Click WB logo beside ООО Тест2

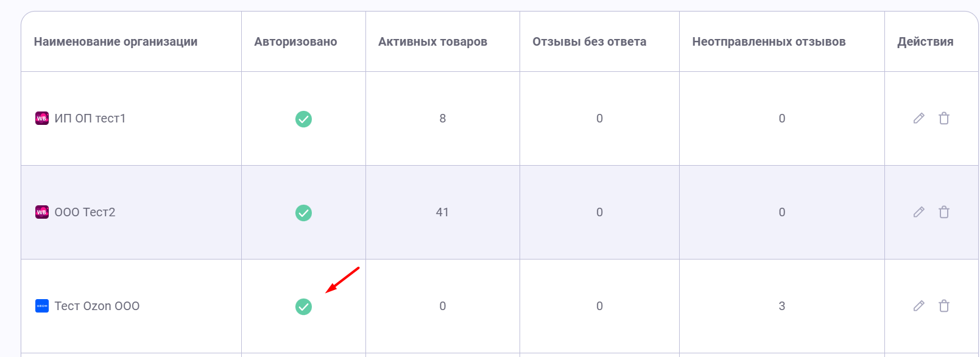pos(42,212)
